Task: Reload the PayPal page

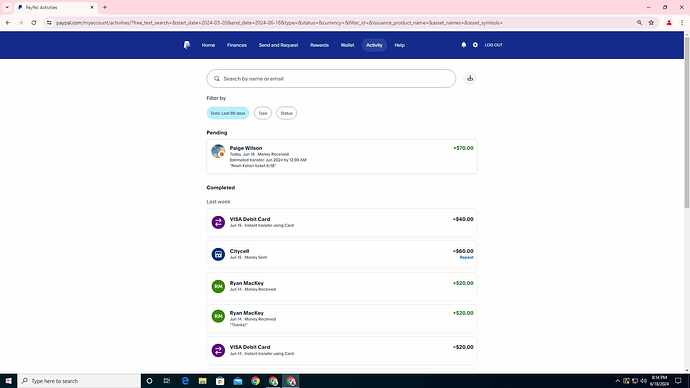Action: coord(34,22)
